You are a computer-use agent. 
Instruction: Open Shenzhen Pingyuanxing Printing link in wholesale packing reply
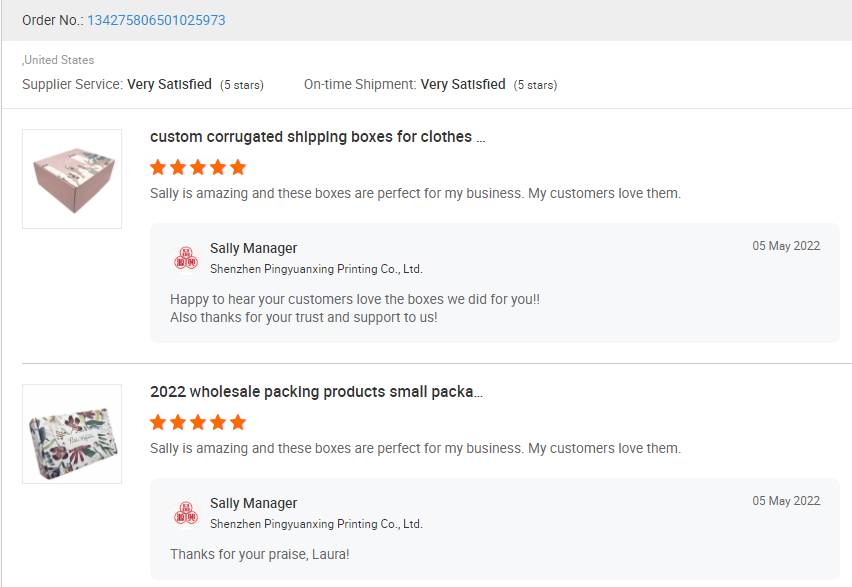click(x=316, y=524)
